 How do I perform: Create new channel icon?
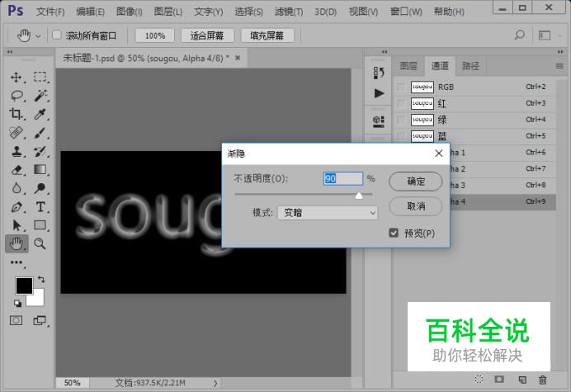[x=522, y=380]
